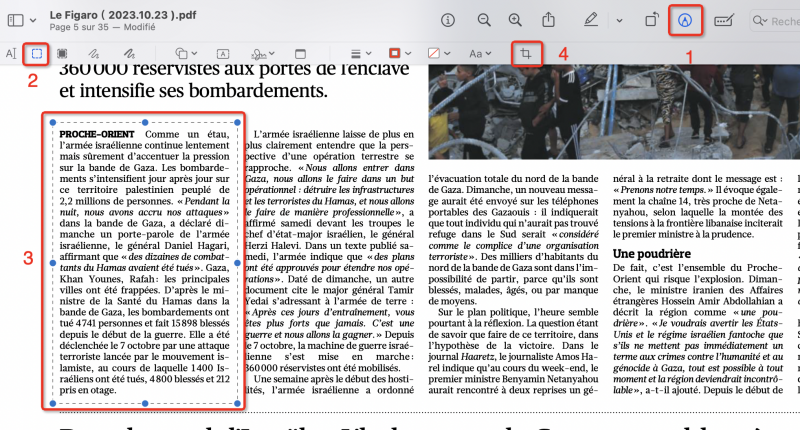Open the Aa text style menu
The image size is (800, 430).
point(480,54)
